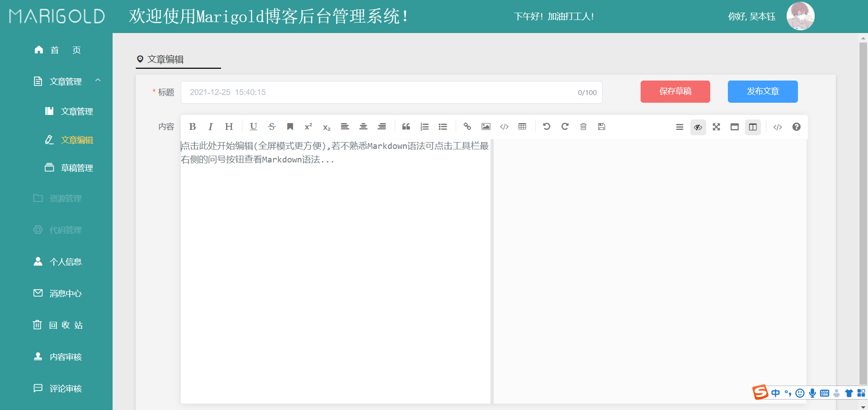Insert an image in the markdown editor
The width and height of the screenshot is (868, 410).
pos(486,127)
